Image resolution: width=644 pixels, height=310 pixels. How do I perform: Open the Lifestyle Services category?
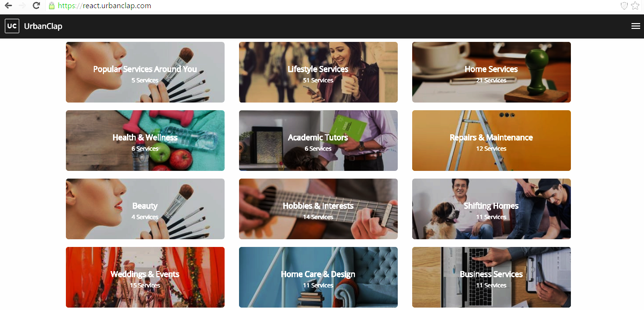click(x=318, y=72)
